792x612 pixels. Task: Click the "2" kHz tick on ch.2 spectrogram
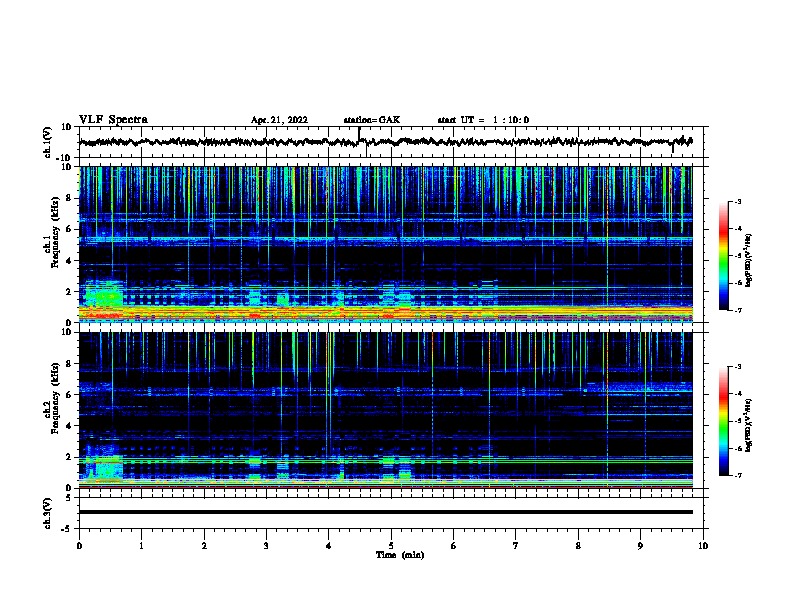coord(70,457)
